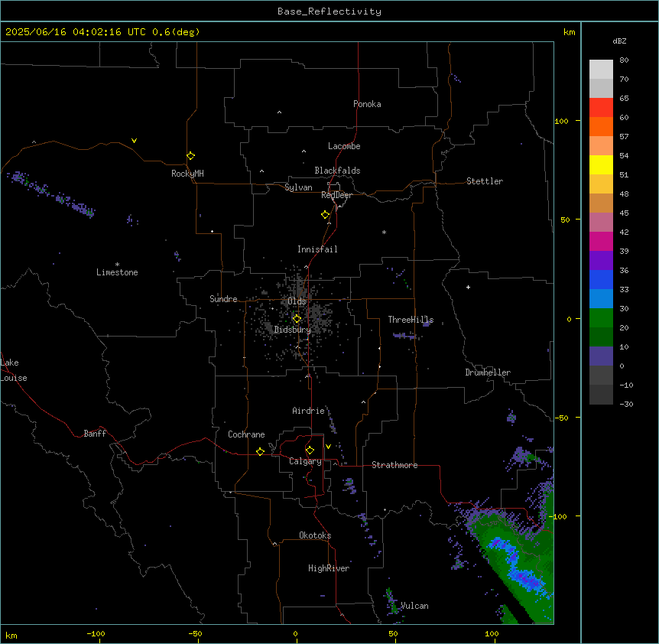Click the Cochrane town label

click(246, 434)
